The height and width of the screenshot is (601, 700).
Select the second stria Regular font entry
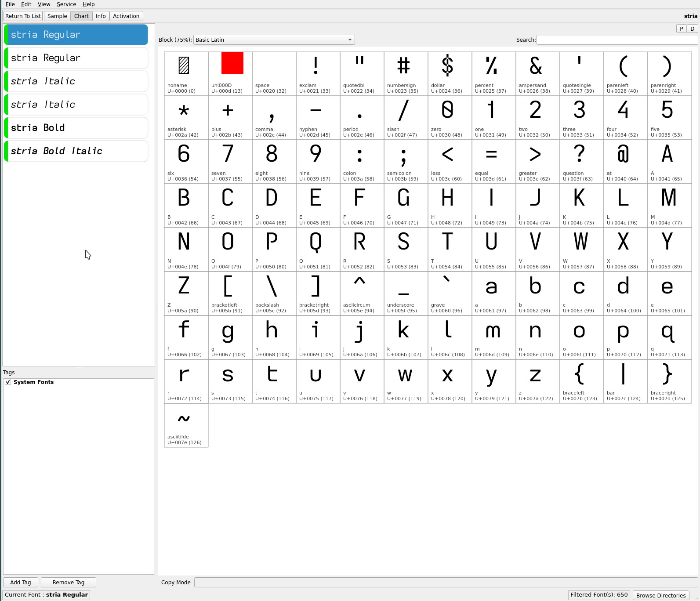[x=76, y=58]
